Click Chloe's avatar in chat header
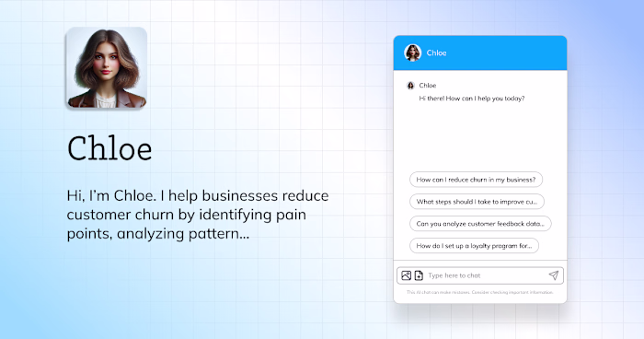This screenshot has width=644, height=339. point(413,53)
